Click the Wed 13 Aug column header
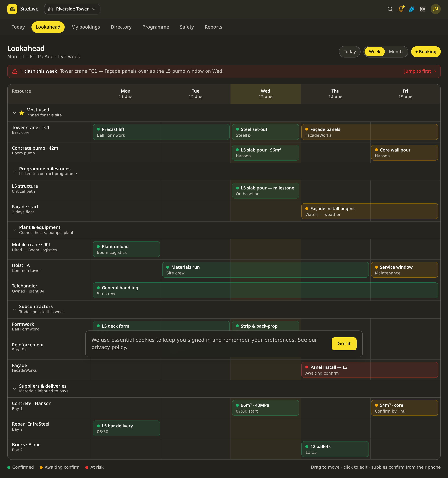 click(265, 94)
